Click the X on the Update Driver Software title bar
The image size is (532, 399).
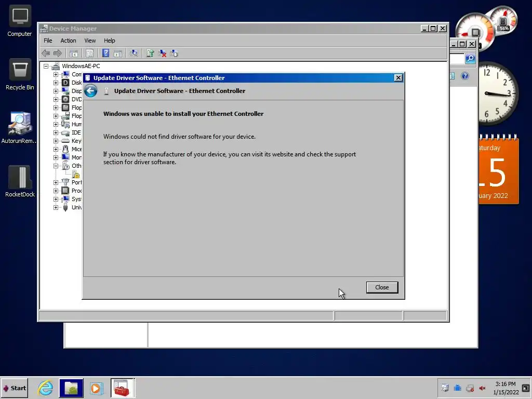398,78
